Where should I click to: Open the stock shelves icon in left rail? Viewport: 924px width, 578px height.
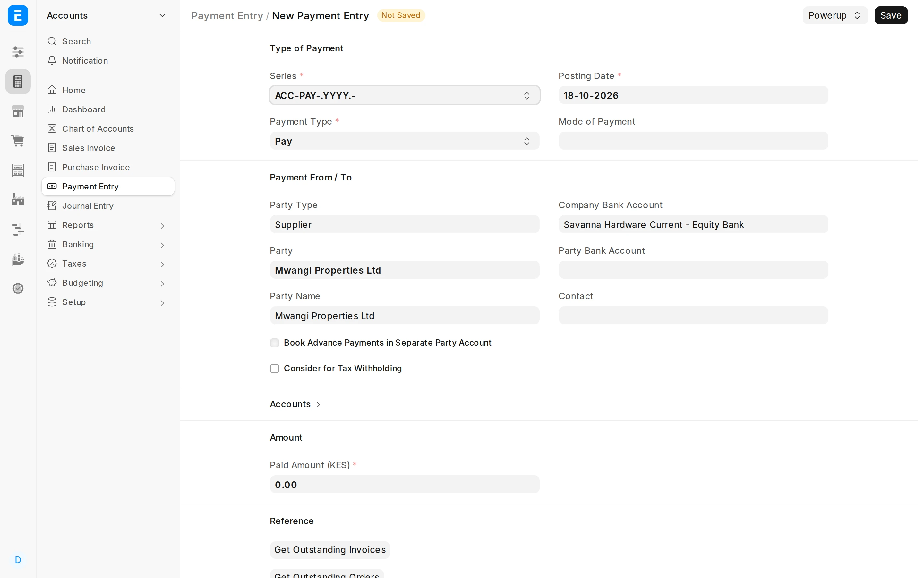18,170
